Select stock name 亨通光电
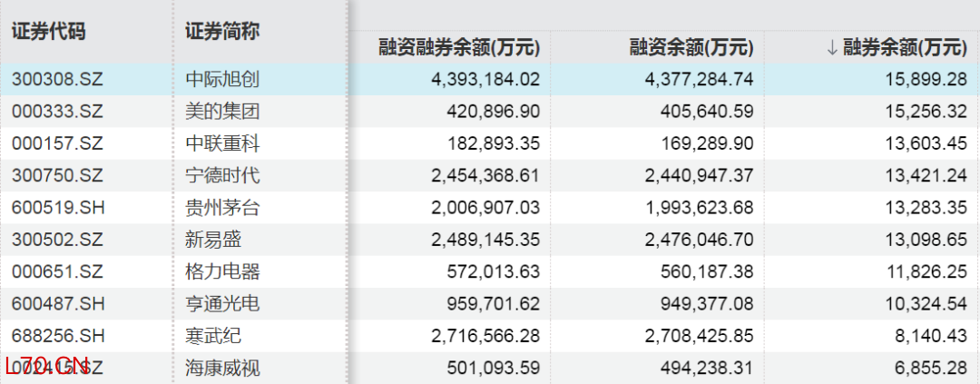 pos(222,304)
